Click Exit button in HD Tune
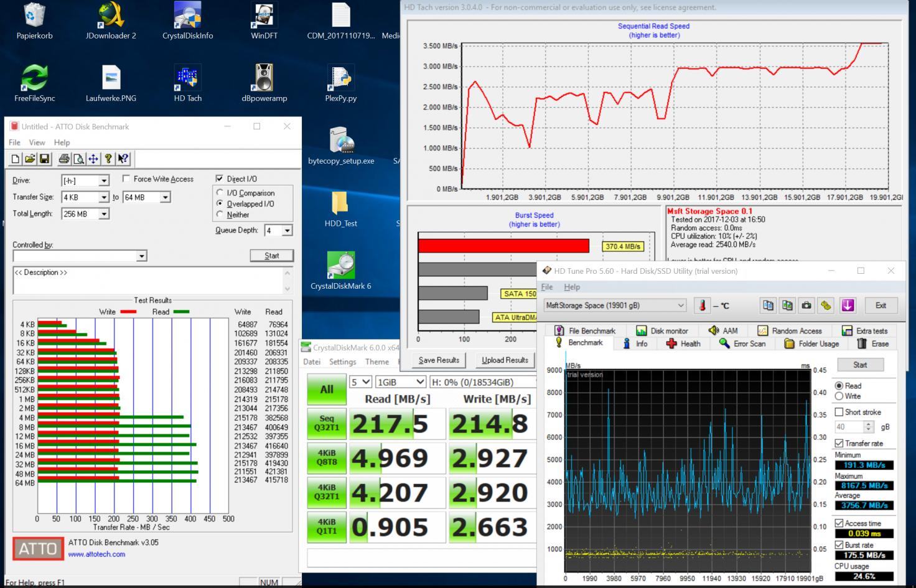The width and height of the screenshot is (916, 588). (881, 306)
